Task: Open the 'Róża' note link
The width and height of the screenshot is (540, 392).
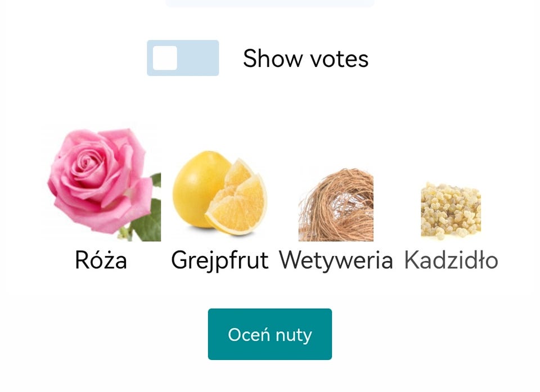Action: (101, 260)
